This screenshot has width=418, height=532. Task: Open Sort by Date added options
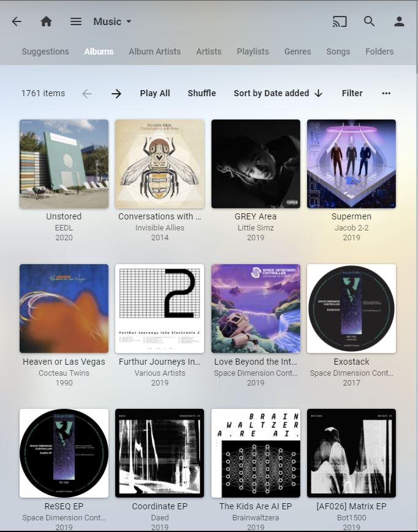click(x=278, y=93)
